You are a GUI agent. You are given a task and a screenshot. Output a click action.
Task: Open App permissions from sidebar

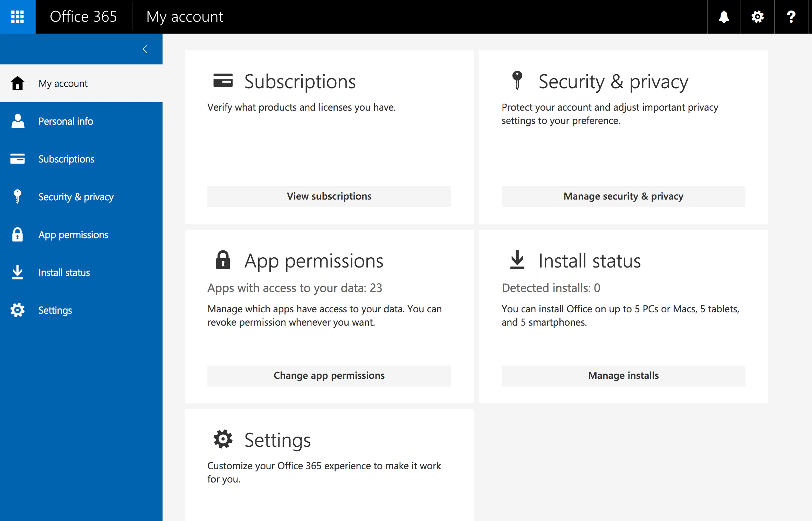point(81,235)
